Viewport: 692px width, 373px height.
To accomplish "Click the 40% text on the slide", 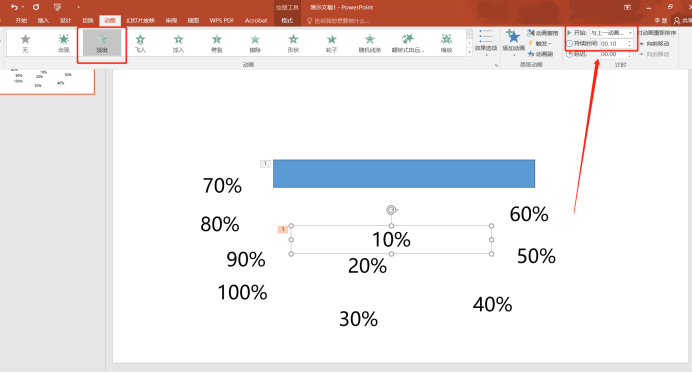I will (493, 304).
